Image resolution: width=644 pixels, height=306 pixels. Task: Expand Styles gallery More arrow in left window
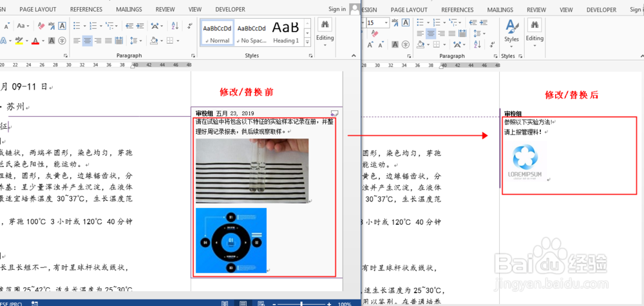307,42
